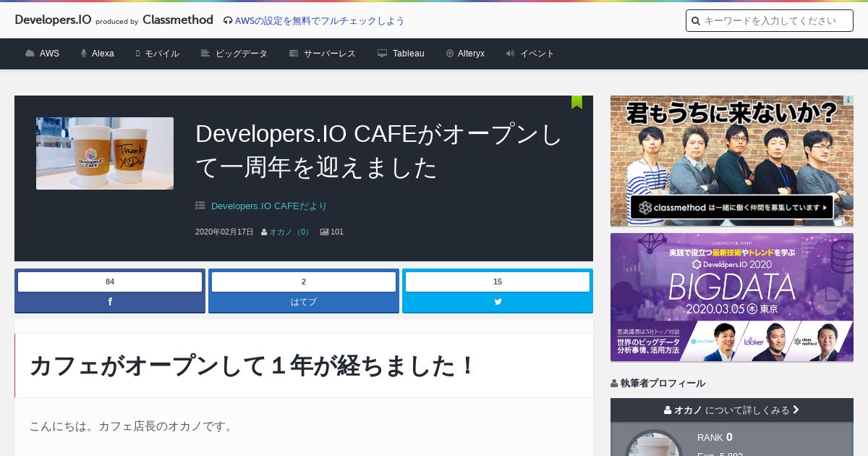Screen dimensions: 868x456
Task: Visit the Classmethod logo link
Action: (178, 20)
